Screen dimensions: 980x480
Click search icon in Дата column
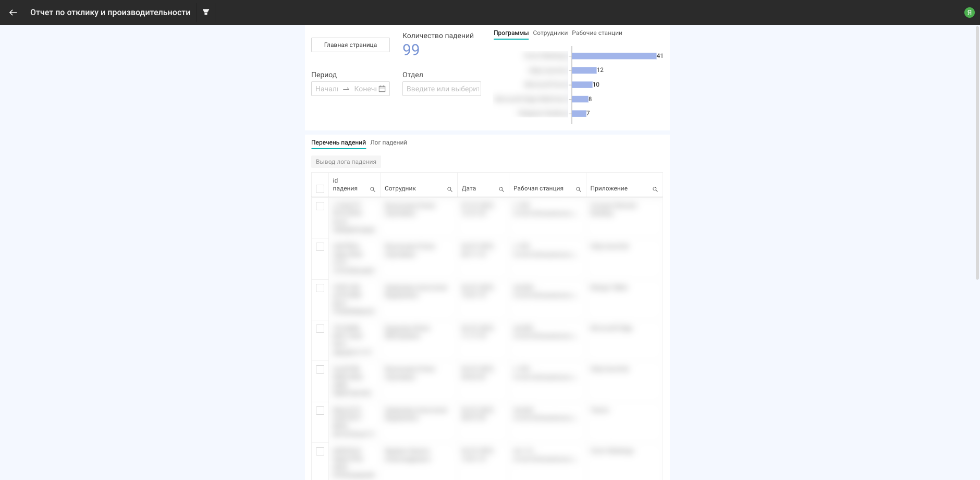501,189
